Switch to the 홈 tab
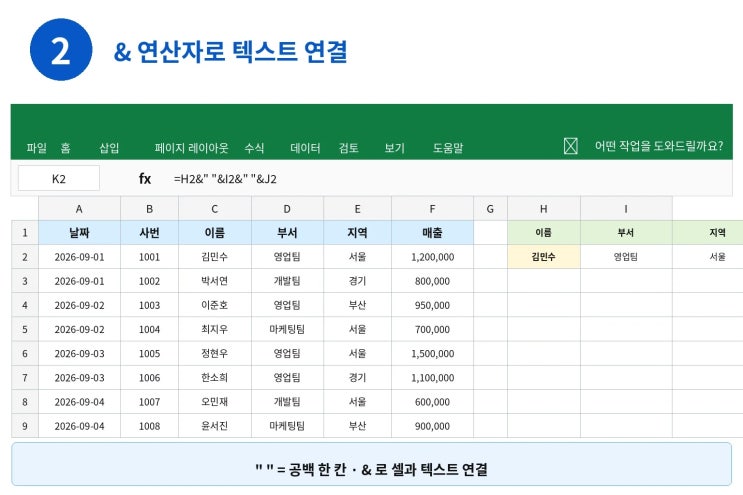 click(65, 148)
